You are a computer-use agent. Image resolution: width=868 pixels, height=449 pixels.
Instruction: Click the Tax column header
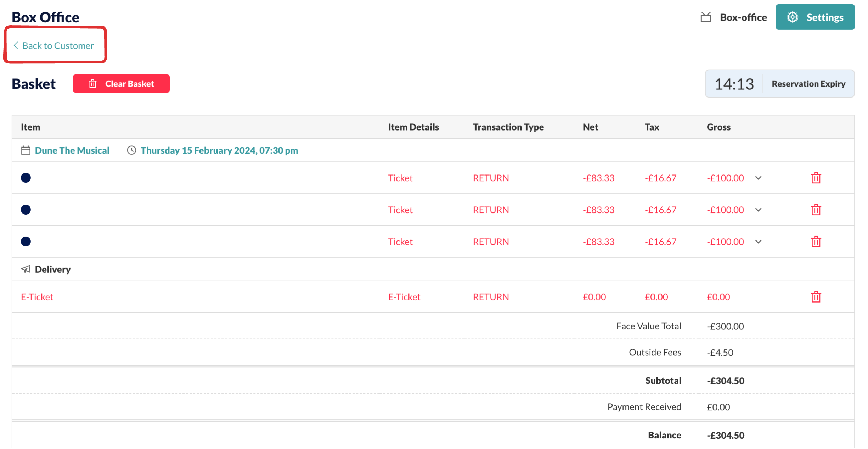(x=652, y=127)
